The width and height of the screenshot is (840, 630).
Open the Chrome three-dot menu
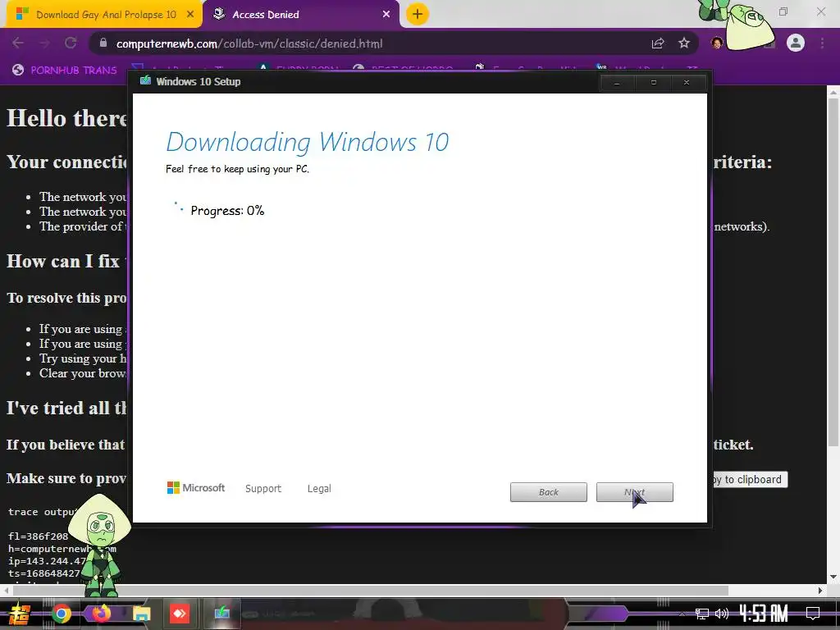click(x=822, y=43)
